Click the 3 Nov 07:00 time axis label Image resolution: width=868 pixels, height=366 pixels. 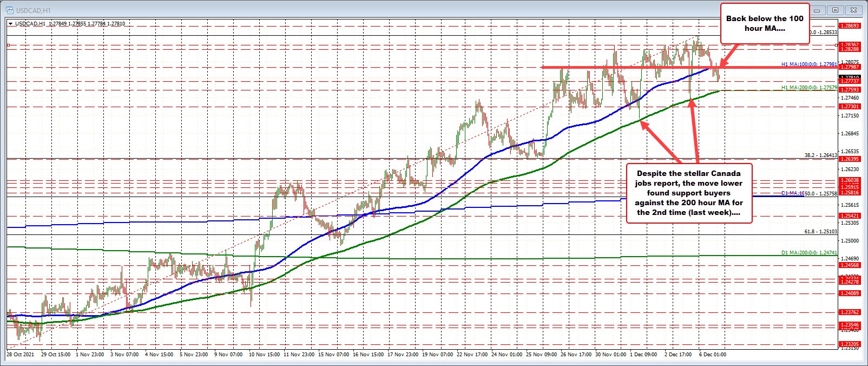pyautogui.click(x=124, y=354)
